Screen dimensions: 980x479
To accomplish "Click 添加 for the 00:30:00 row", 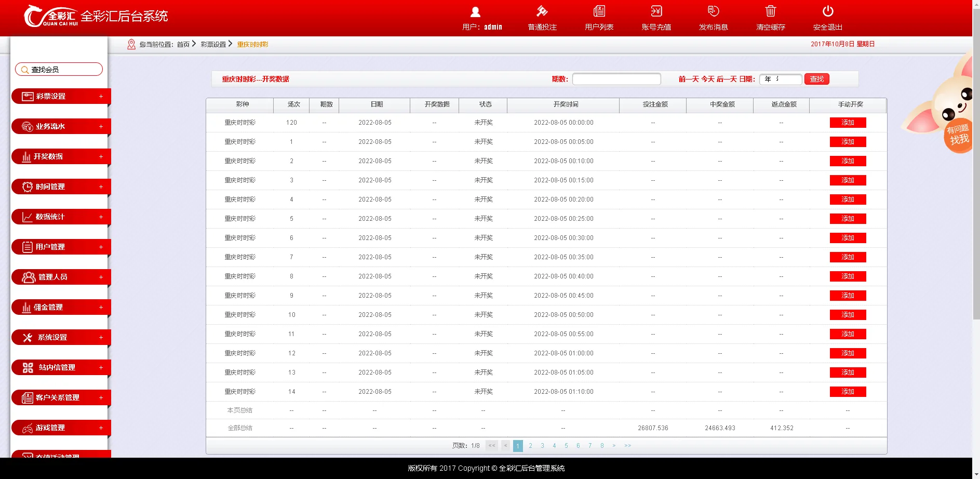I will [848, 238].
